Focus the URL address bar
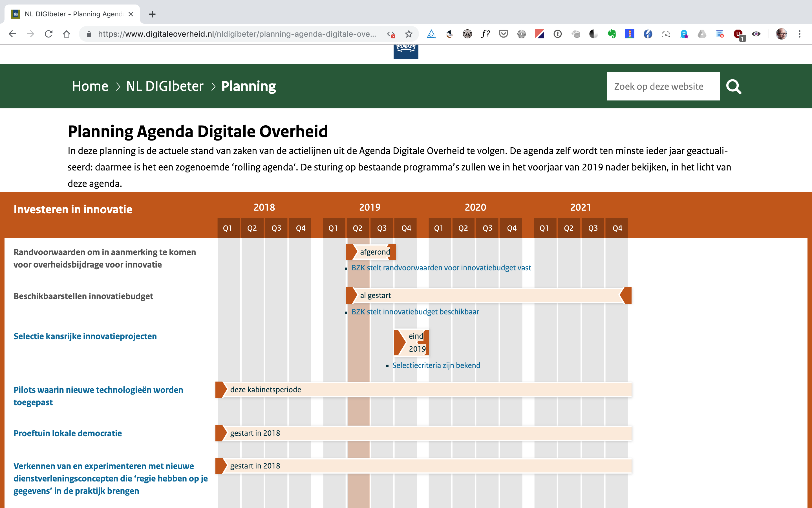 coord(237,34)
